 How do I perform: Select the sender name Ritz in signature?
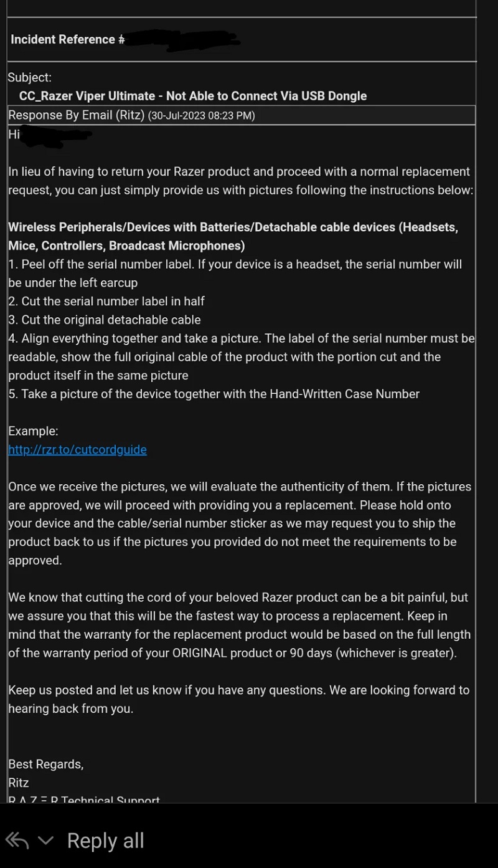(x=18, y=783)
